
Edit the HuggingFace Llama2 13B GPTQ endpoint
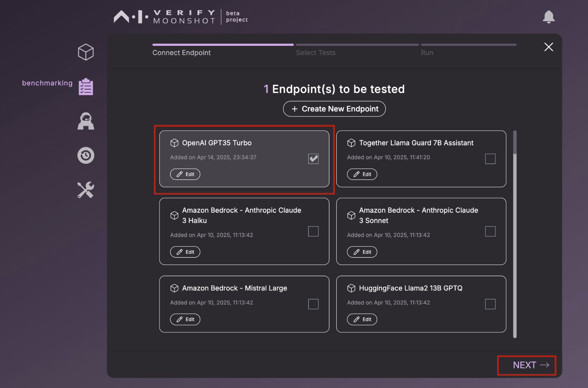tap(362, 319)
